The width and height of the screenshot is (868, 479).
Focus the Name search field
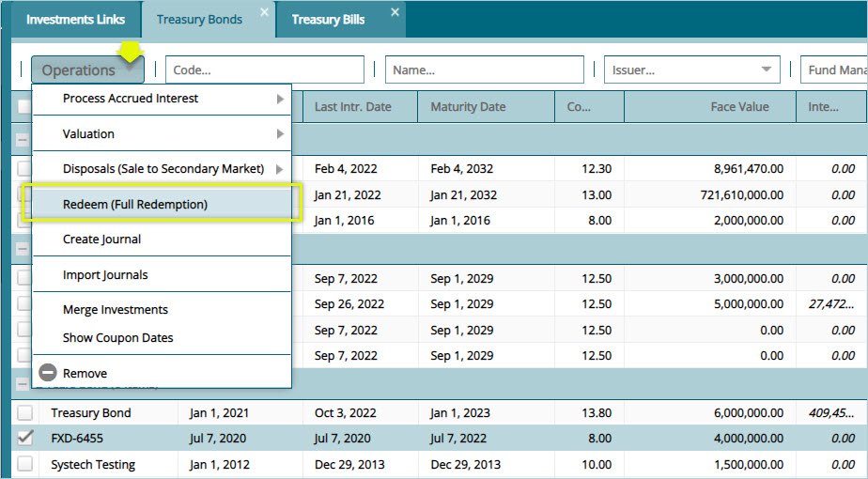(x=485, y=70)
